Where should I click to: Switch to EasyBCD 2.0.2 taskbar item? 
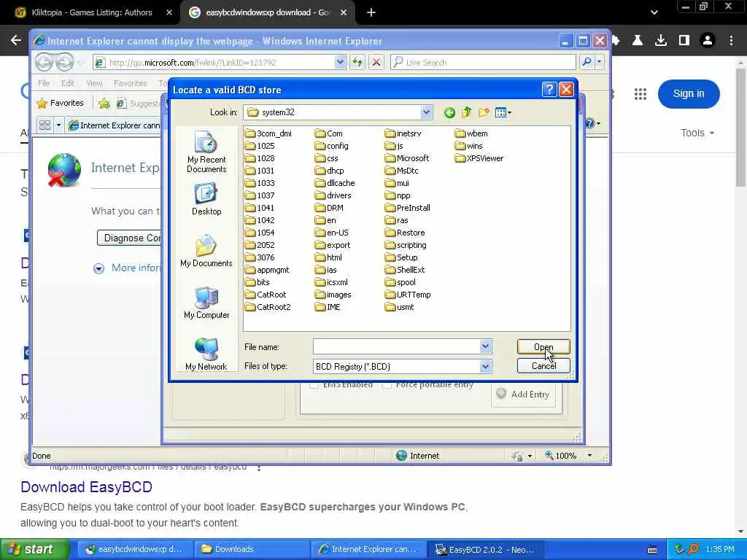click(x=486, y=550)
